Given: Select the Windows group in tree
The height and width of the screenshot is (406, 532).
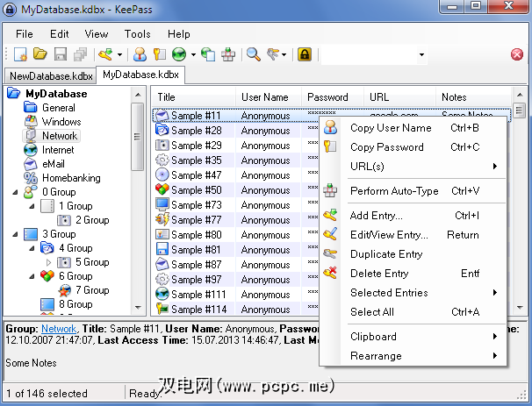Looking at the screenshot, I should pyautogui.click(x=61, y=122).
